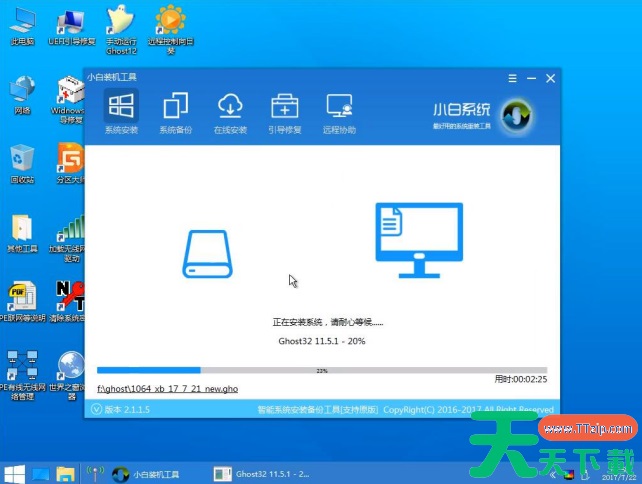Select the 系统安装 tab
The width and height of the screenshot is (642, 484).
click(x=121, y=112)
